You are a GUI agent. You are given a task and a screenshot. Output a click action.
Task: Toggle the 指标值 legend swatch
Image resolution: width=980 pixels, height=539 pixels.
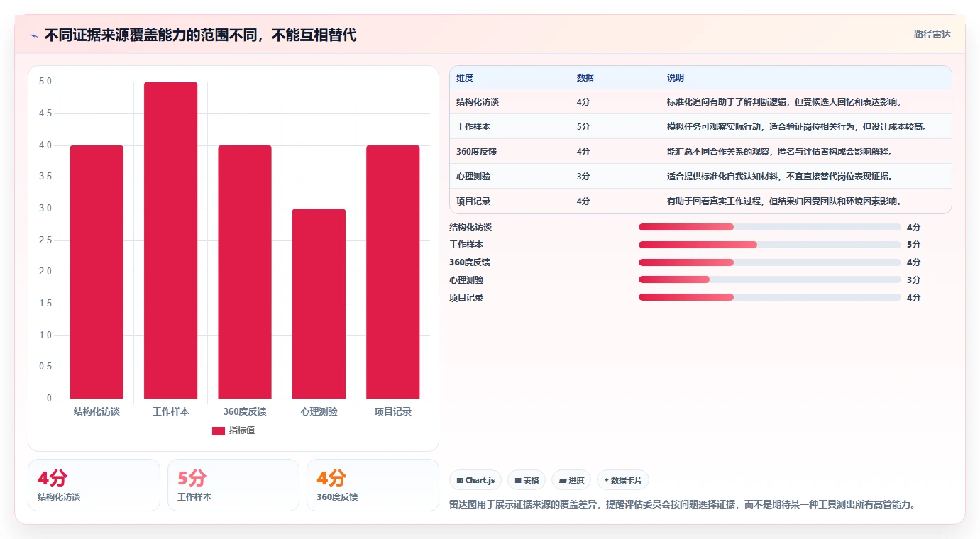[219, 430]
